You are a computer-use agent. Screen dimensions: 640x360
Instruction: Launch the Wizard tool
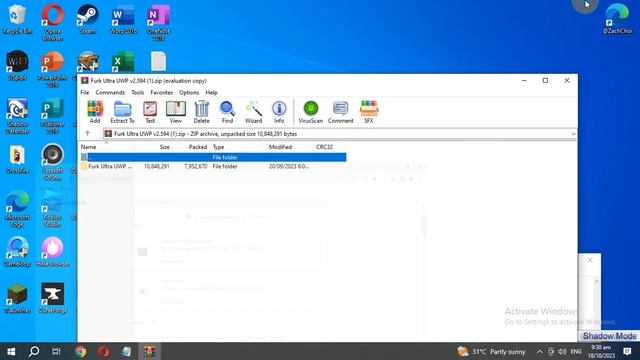(253, 112)
